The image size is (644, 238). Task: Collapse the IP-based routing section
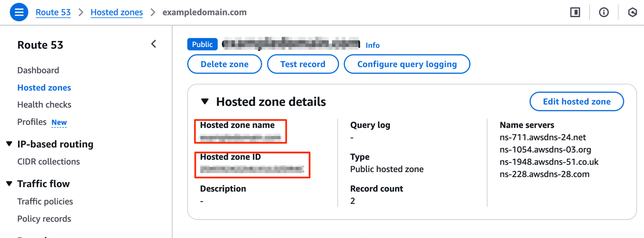[x=9, y=144]
